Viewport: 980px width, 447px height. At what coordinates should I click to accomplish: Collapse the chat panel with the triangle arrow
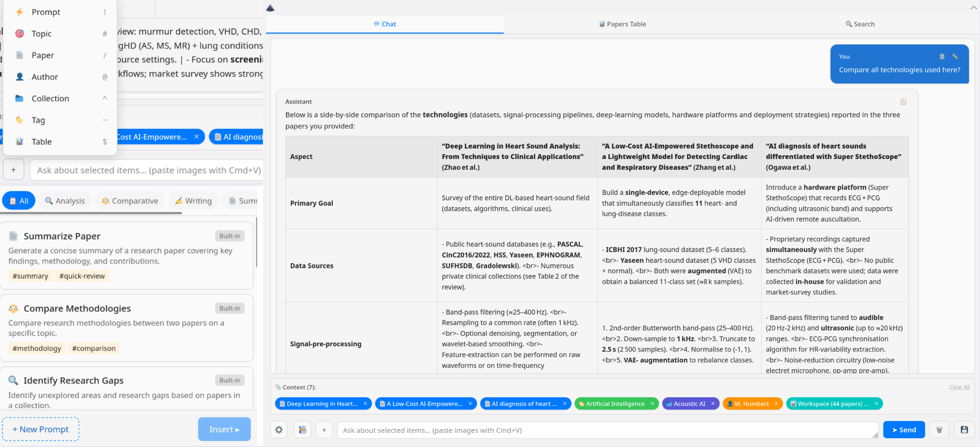(270, 7)
